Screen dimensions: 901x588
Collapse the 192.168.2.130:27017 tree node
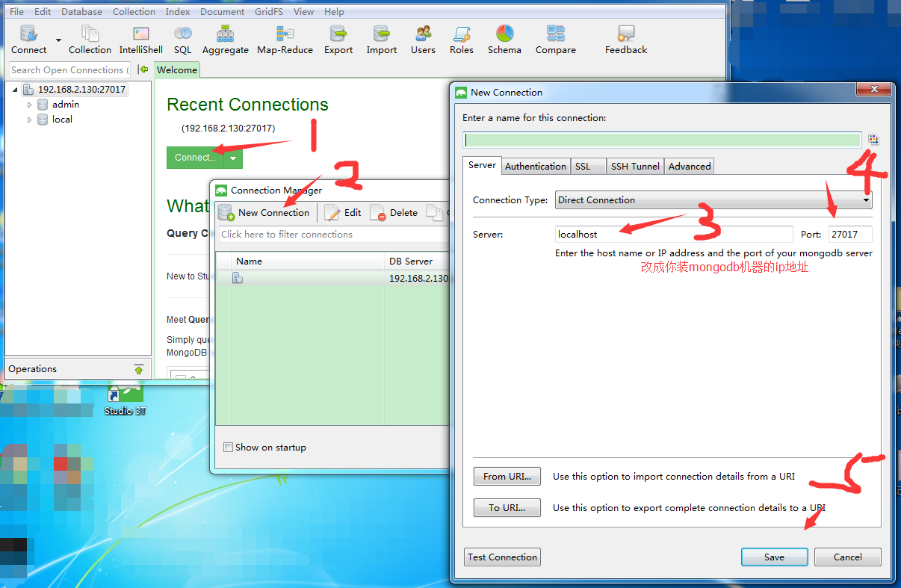[x=15, y=90]
